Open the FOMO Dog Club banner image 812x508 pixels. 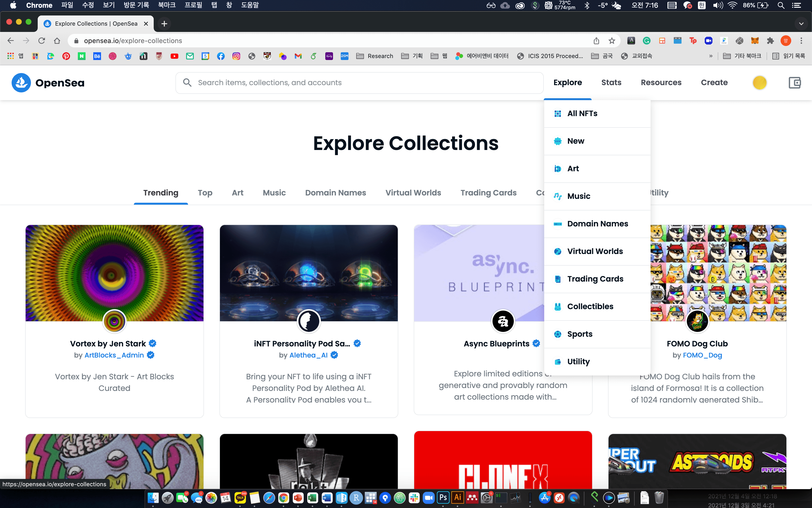pos(718,273)
